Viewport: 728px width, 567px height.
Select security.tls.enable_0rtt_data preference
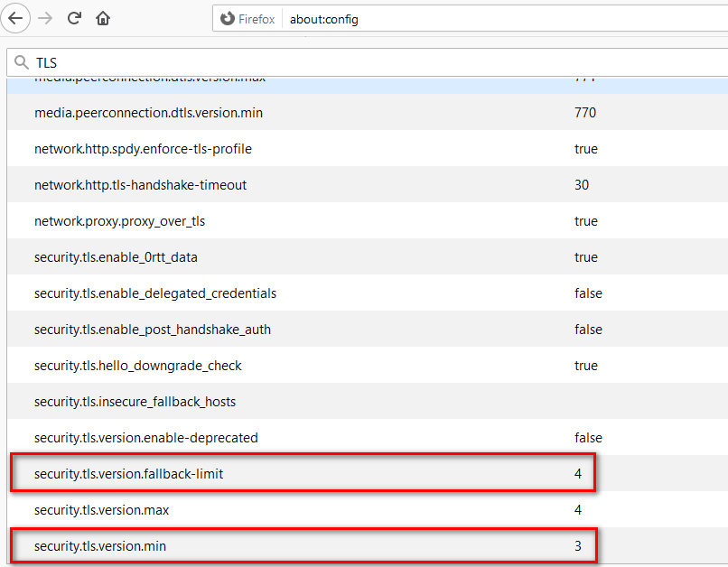click(x=116, y=257)
